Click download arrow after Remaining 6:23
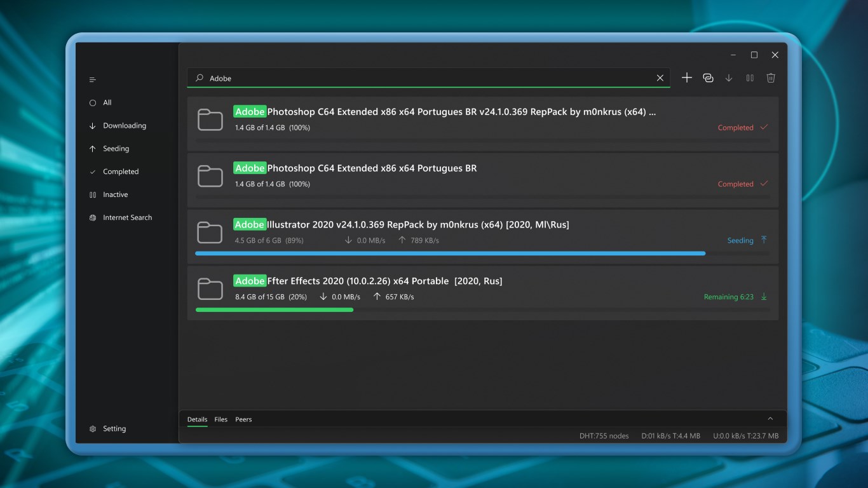868x488 pixels. click(764, 297)
